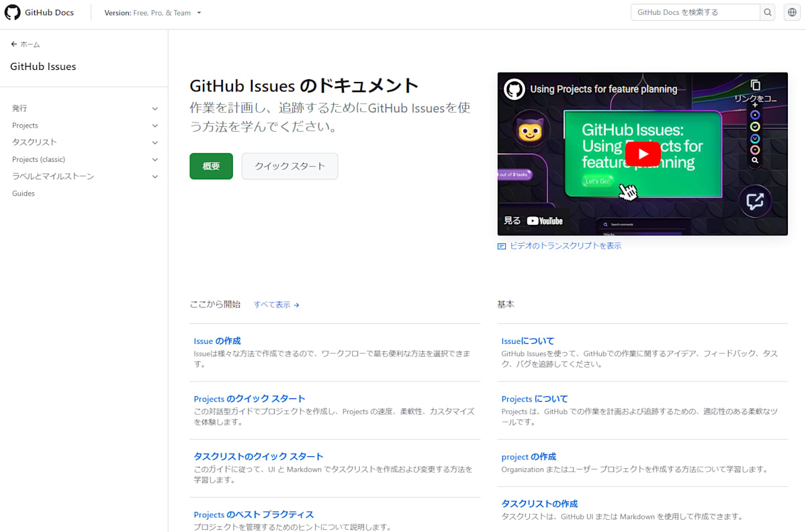
Task: Click the GitHub Issues sidebar title
Action: point(43,66)
